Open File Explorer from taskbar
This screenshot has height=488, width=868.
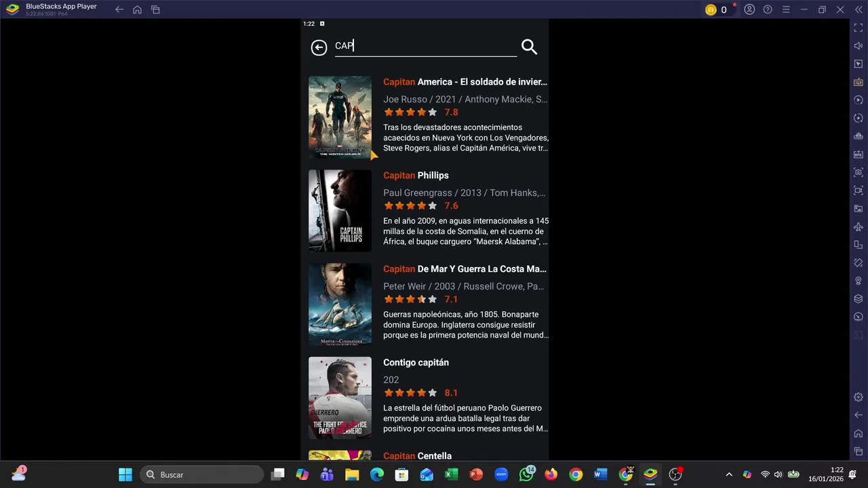point(352,474)
